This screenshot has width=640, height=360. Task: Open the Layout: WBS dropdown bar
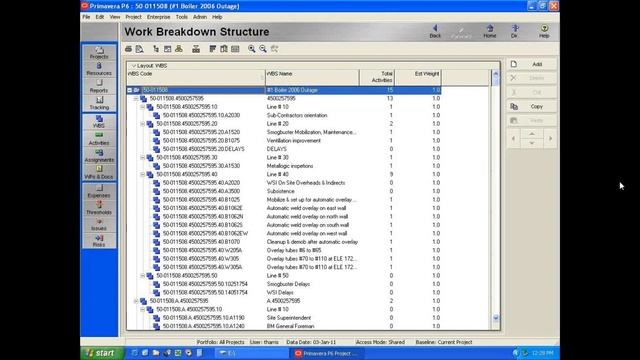click(x=149, y=66)
